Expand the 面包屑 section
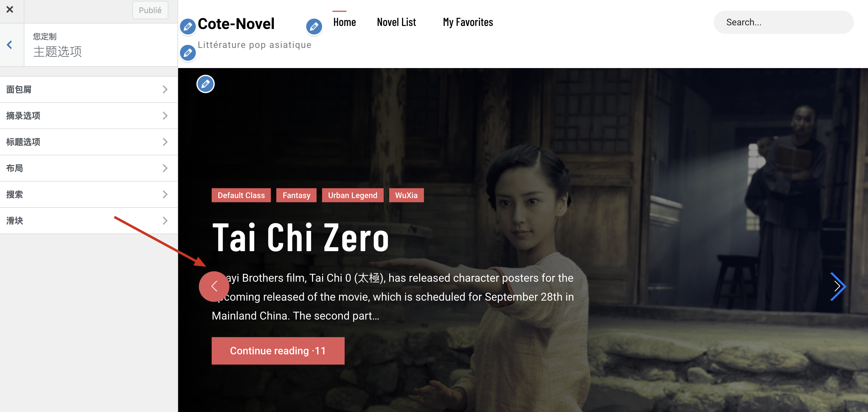868x412 pixels. [x=89, y=89]
